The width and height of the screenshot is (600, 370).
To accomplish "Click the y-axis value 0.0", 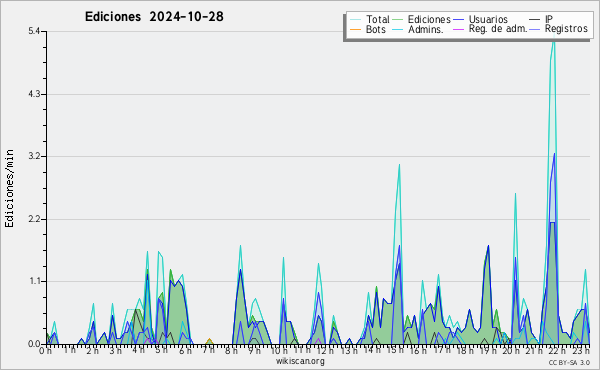I will 34,344.
